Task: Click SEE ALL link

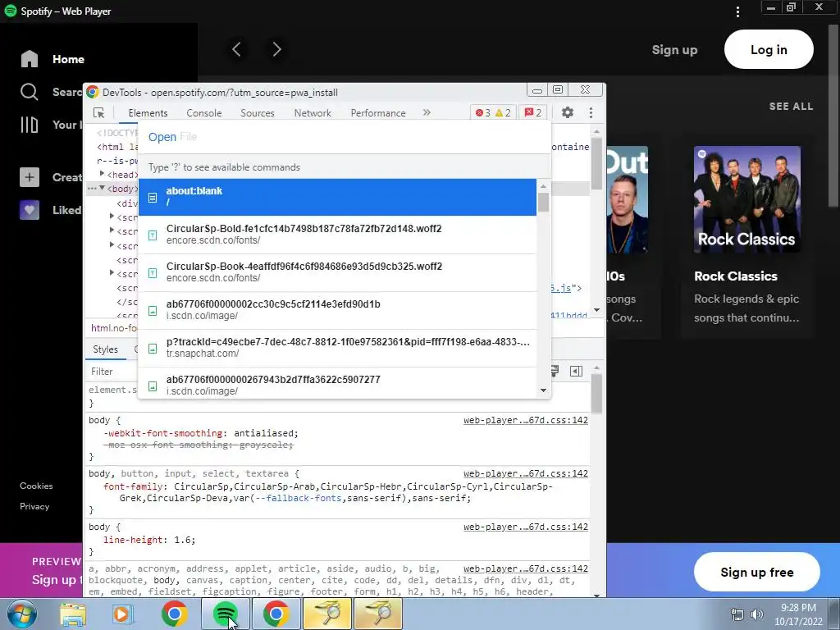Action: [791, 106]
